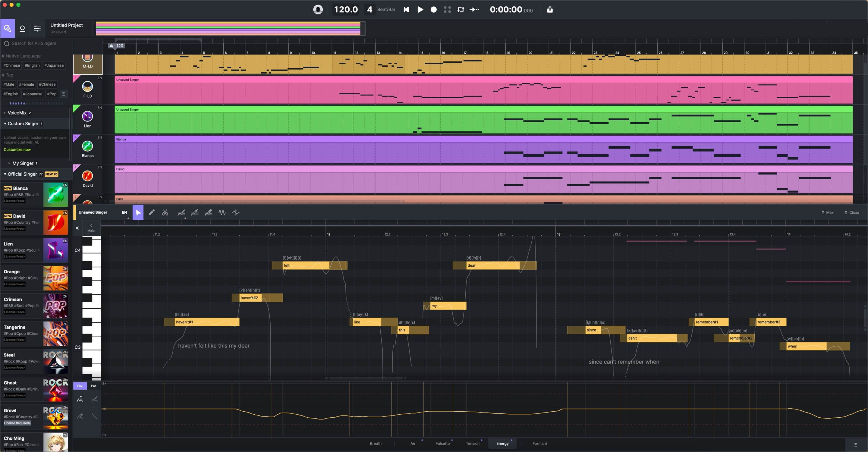Toggle the #Pop tag filter

pyautogui.click(x=52, y=94)
